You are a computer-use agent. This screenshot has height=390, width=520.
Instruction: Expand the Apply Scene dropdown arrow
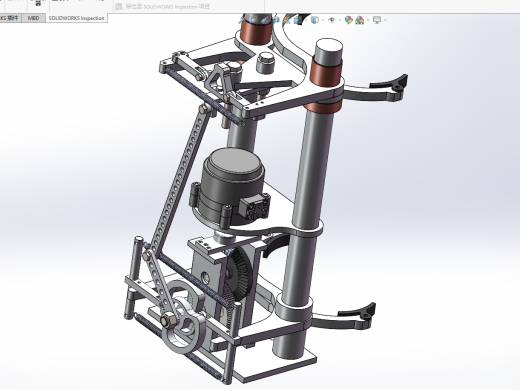368,20
